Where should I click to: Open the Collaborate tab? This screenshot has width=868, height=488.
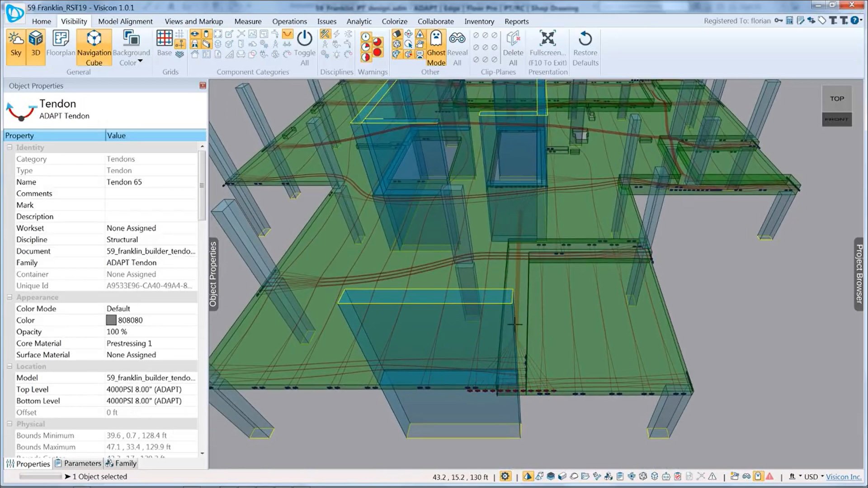[435, 21]
